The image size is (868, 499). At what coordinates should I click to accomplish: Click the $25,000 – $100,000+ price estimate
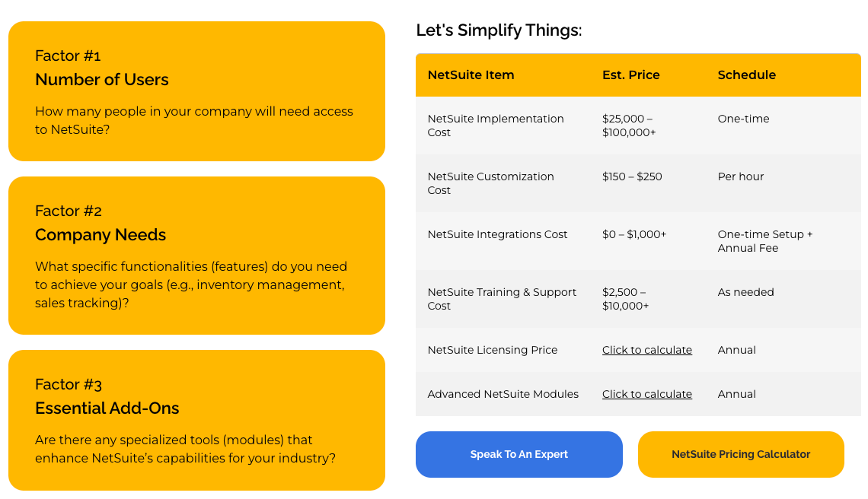pyautogui.click(x=628, y=126)
